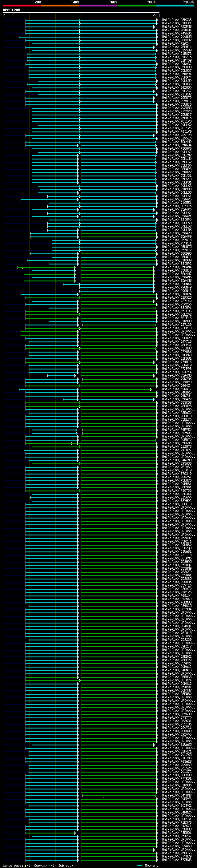Select label UniRef100_P50256
Image resolution: width=197 pixels, height=868 pixels.
coord(177,304)
